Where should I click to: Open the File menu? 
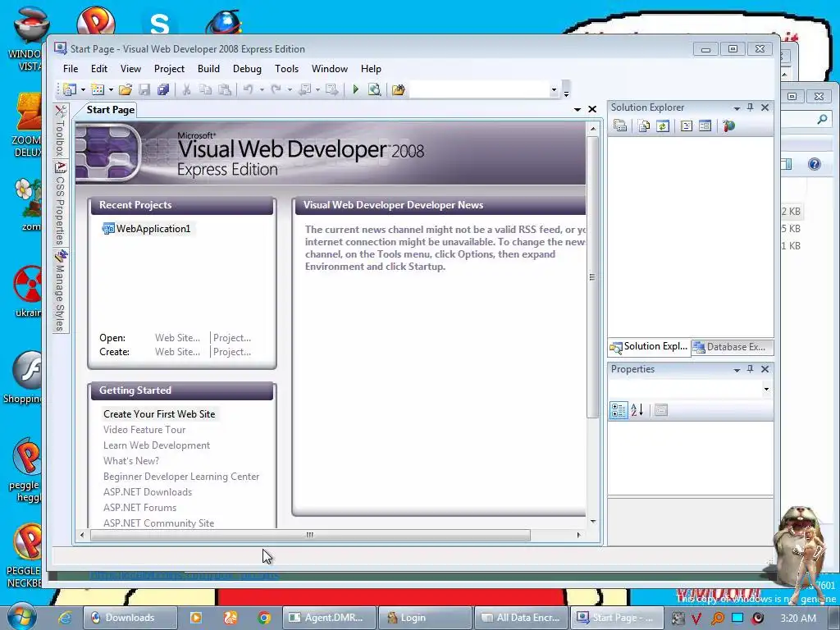[x=71, y=69]
